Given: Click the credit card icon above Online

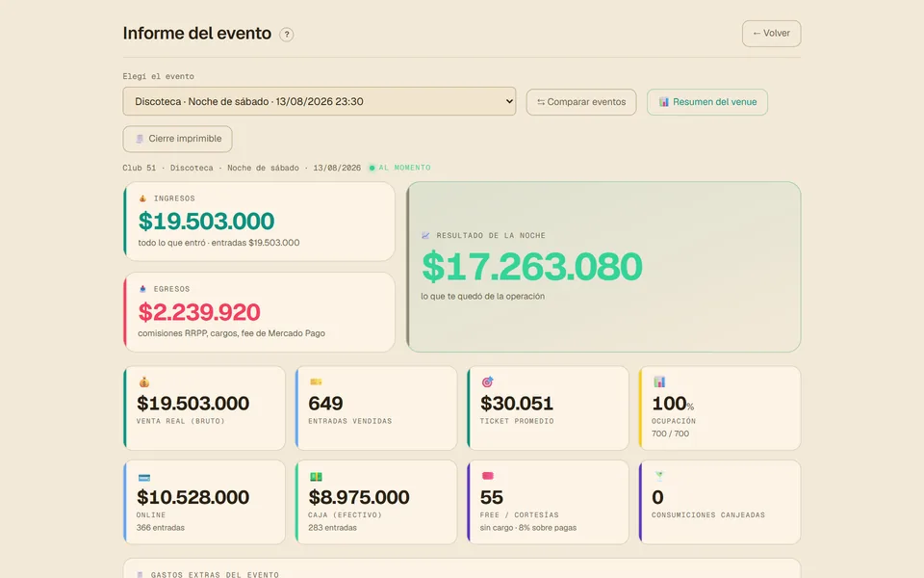Looking at the screenshot, I should pyautogui.click(x=143, y=477).
